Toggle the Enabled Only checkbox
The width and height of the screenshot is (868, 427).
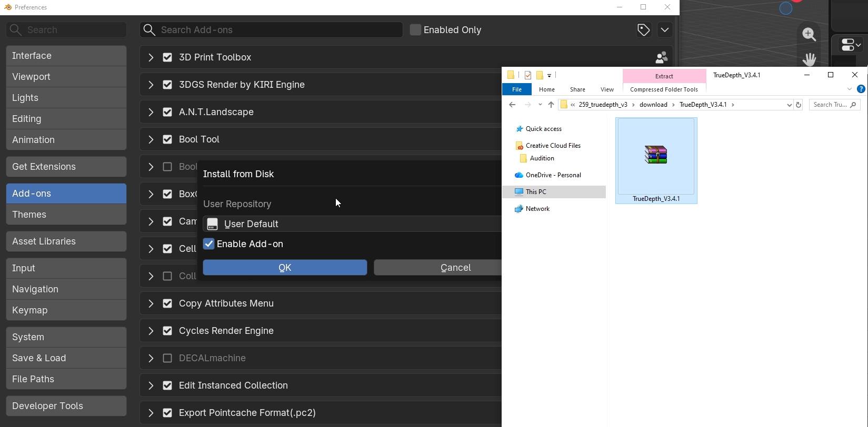[x=415, y=30]
